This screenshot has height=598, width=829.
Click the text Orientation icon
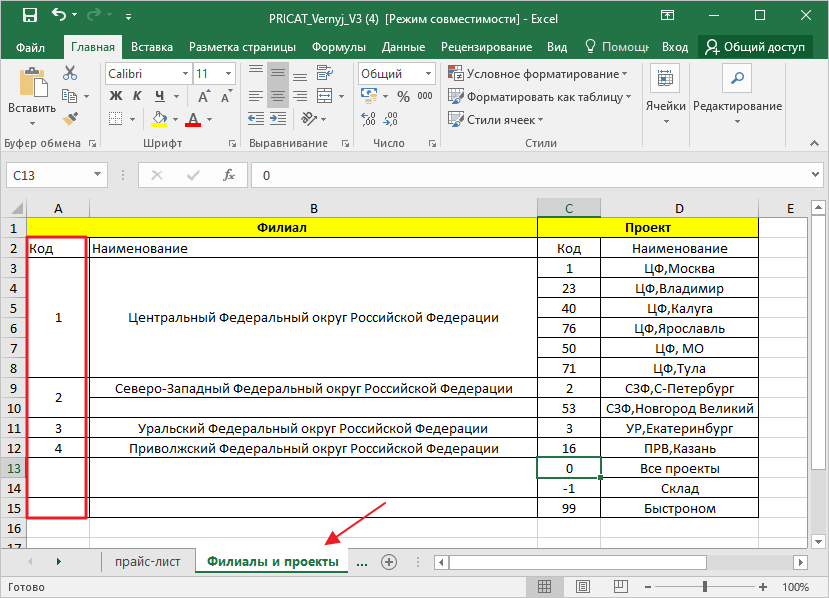coord(309,118)
